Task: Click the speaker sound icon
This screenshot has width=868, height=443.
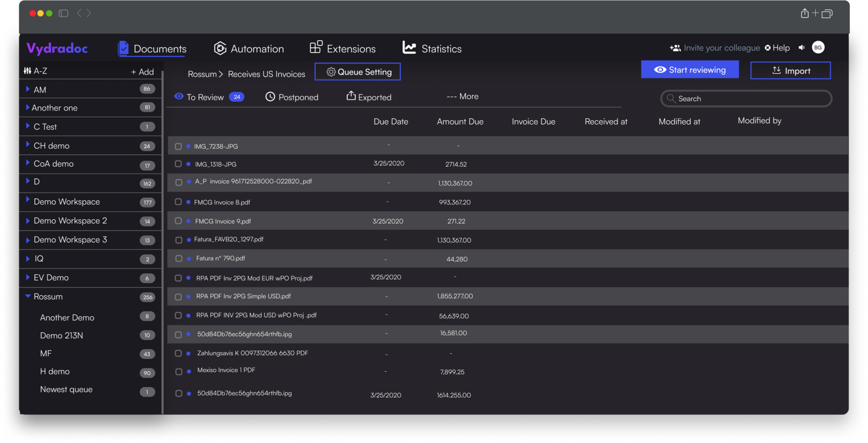Action: coord(801,48)
